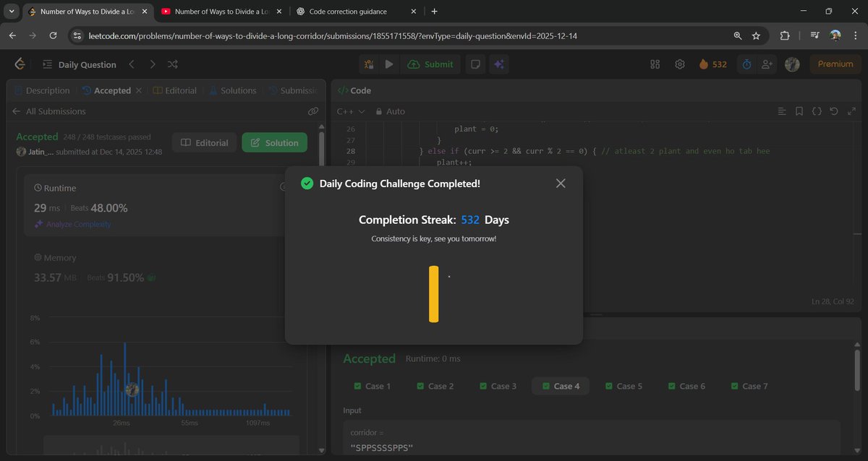
Task: Click the Editorial button under Accepted
Action: pos(205,143)
